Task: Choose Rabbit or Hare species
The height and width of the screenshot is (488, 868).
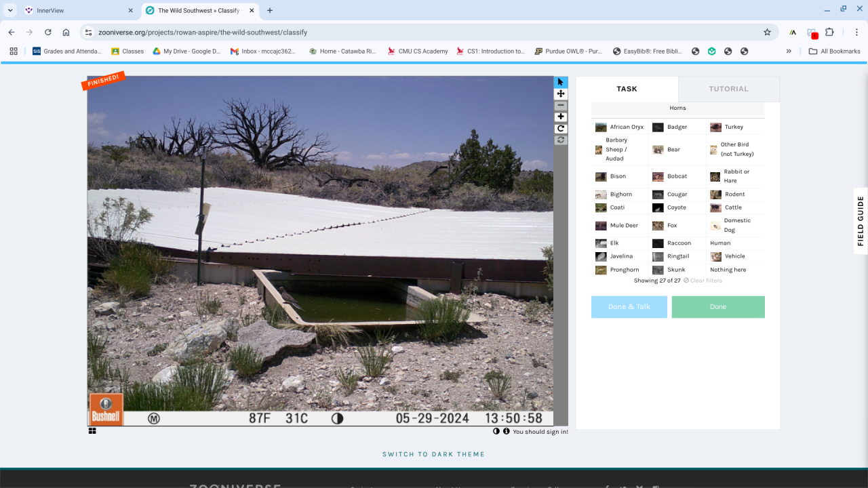Action: [735, 176]
